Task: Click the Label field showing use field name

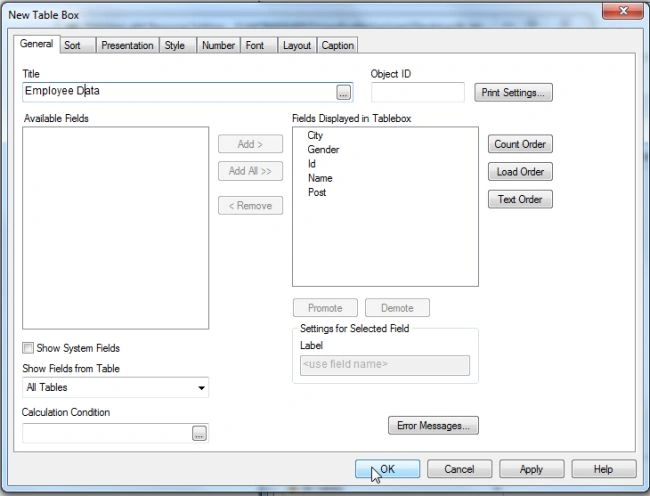Action: point(385,365)
